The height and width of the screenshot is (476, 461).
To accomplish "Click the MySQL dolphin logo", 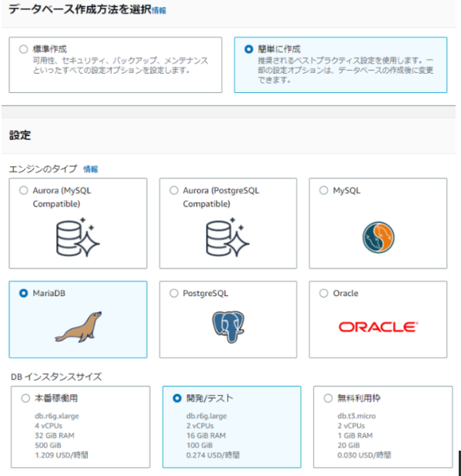I will tap(379, 238).
